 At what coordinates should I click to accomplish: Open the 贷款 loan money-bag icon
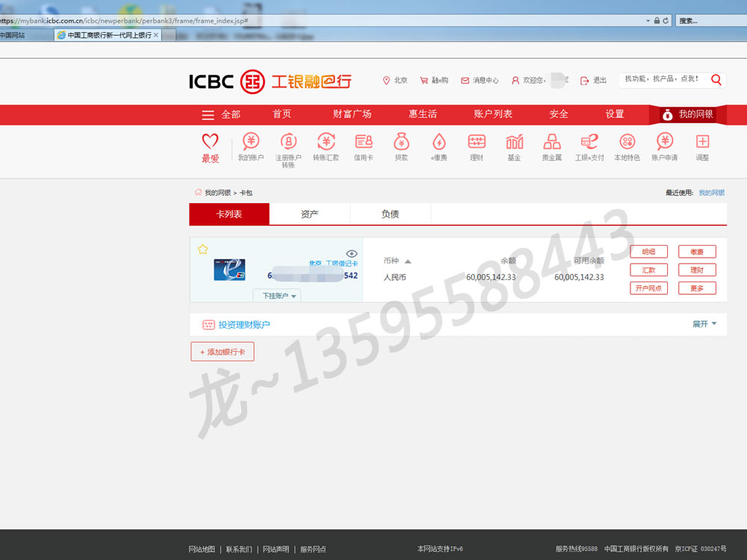(x=401, y=141)
